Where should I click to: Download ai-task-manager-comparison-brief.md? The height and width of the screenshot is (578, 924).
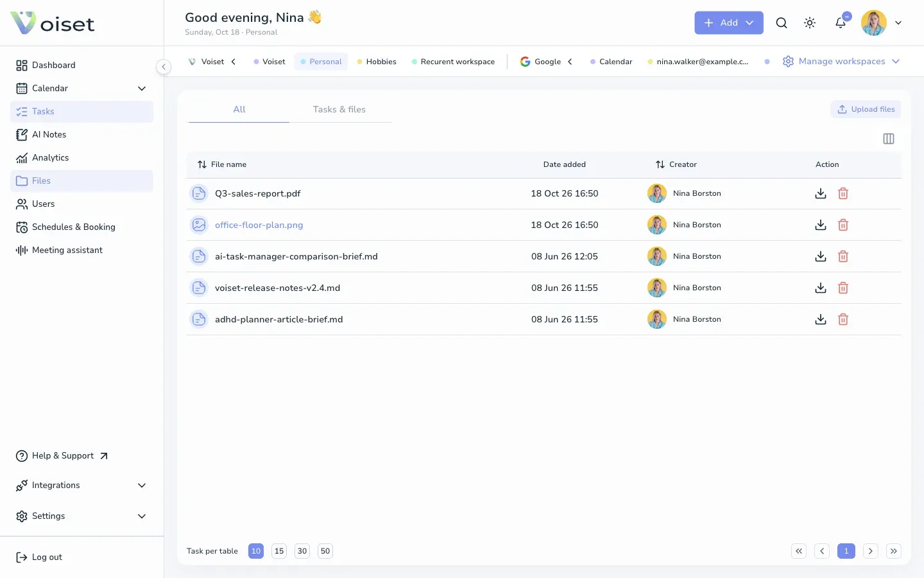click(x=820, y=256)
